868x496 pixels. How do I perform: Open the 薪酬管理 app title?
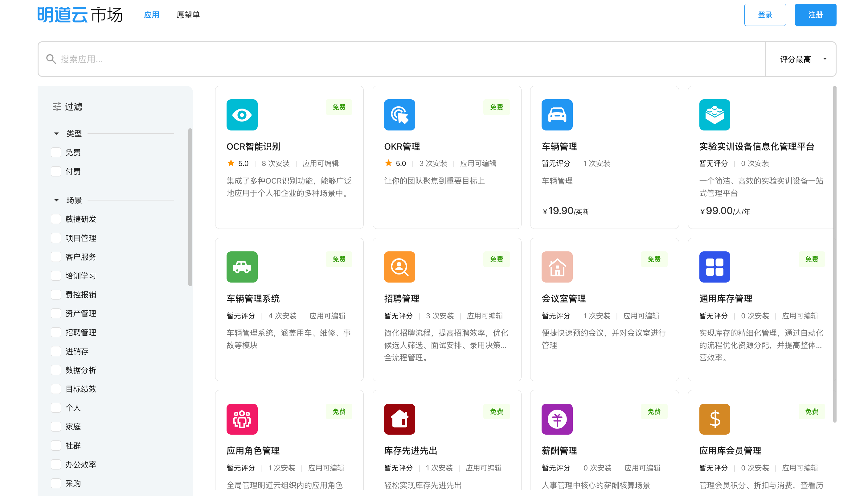[x=559, y=451]
